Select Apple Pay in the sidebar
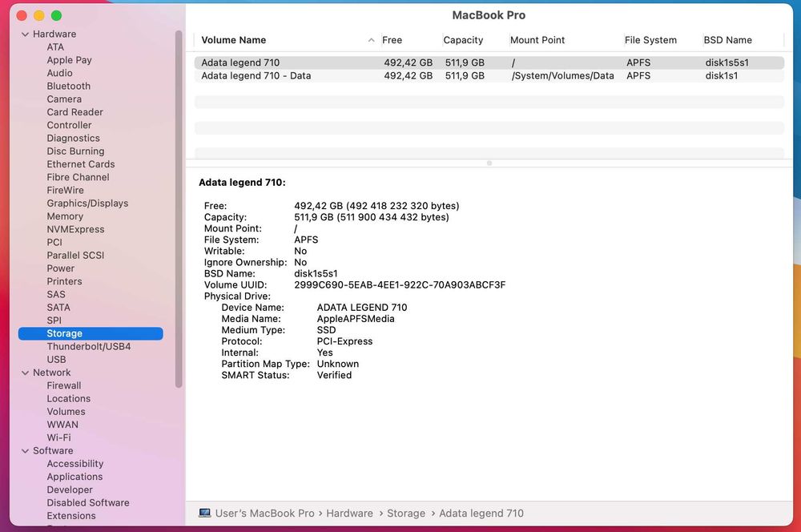Viewport: 801px width, 532px height. tap(69, 60)
